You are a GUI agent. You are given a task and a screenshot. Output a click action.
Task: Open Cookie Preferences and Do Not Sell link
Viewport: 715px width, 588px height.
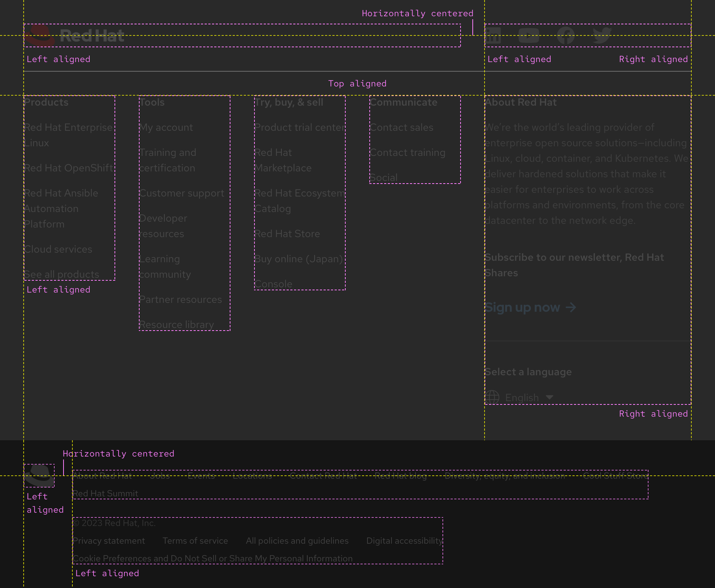point(213,558)
